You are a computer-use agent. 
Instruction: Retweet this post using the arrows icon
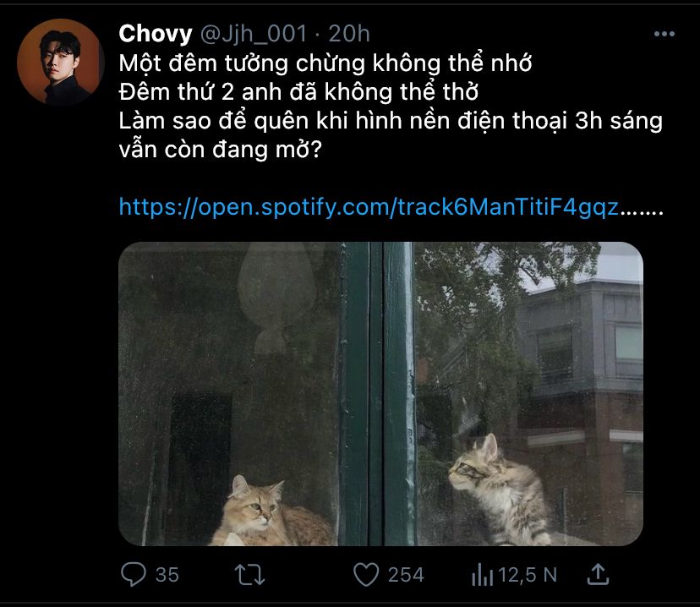[249, 574]
